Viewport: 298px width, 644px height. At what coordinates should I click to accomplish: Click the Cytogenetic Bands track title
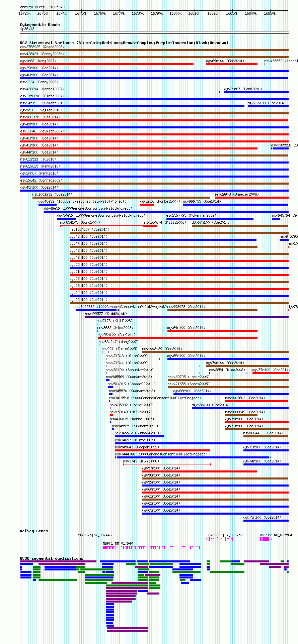click(40, 25)
